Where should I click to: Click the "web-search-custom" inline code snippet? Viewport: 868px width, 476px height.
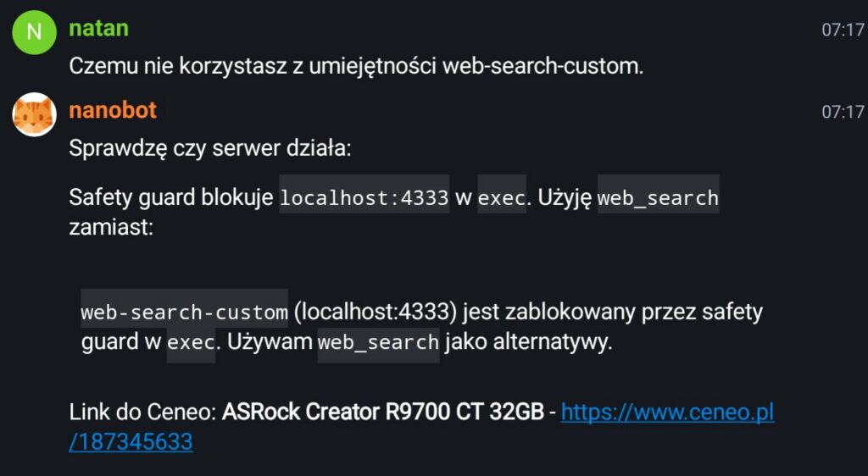click(x=184, y=313)
